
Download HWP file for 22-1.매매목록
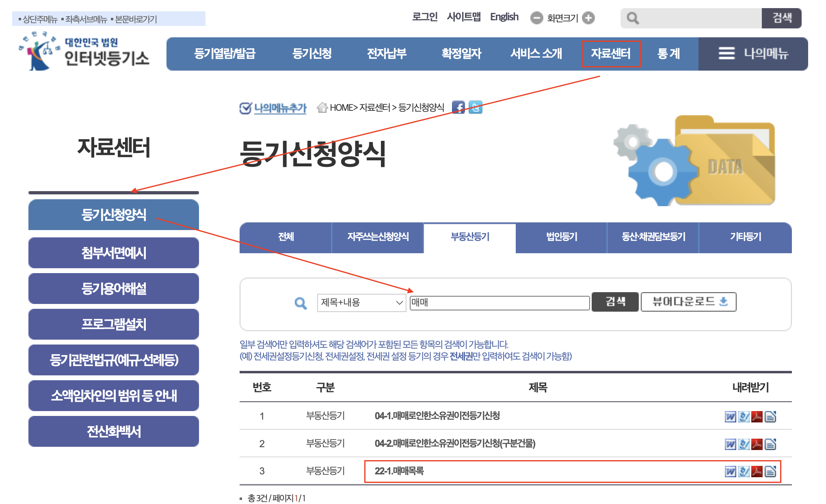(744, 471)
